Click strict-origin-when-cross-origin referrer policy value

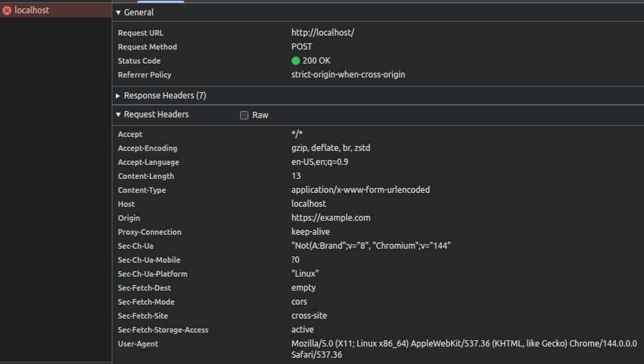tap(348, 75)
